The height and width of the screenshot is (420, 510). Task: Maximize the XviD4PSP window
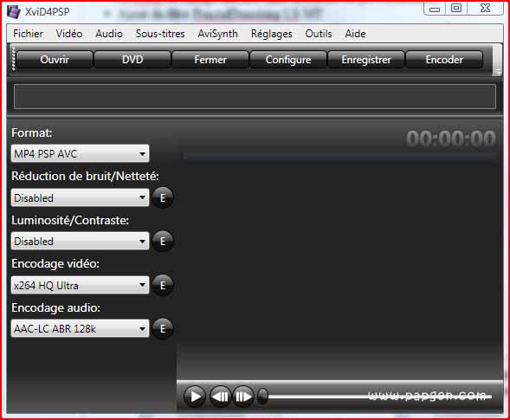tap(456, 8)
